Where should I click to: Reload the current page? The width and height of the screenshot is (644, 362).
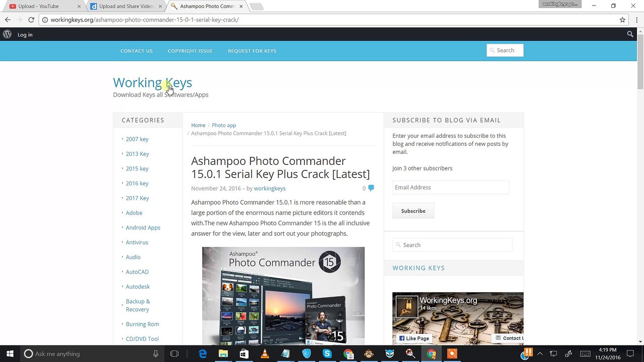click(31, 20)
